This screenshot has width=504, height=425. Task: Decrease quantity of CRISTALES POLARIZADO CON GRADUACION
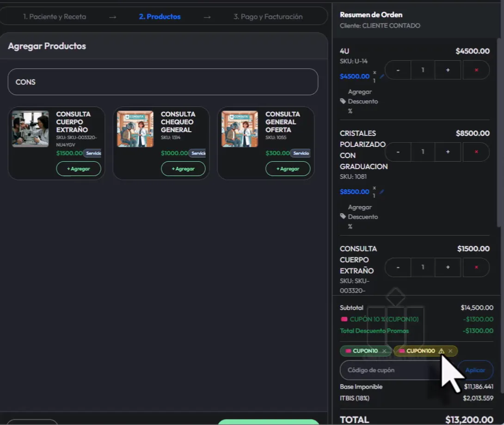(x=398, y=152)
